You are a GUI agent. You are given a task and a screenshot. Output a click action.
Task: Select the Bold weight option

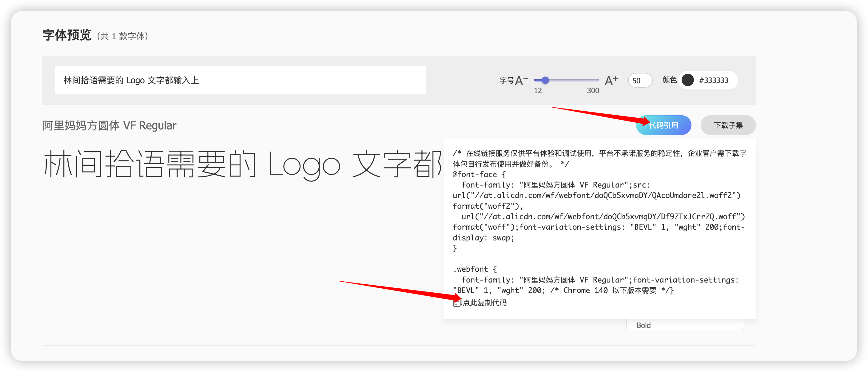[x=643, y=325]
